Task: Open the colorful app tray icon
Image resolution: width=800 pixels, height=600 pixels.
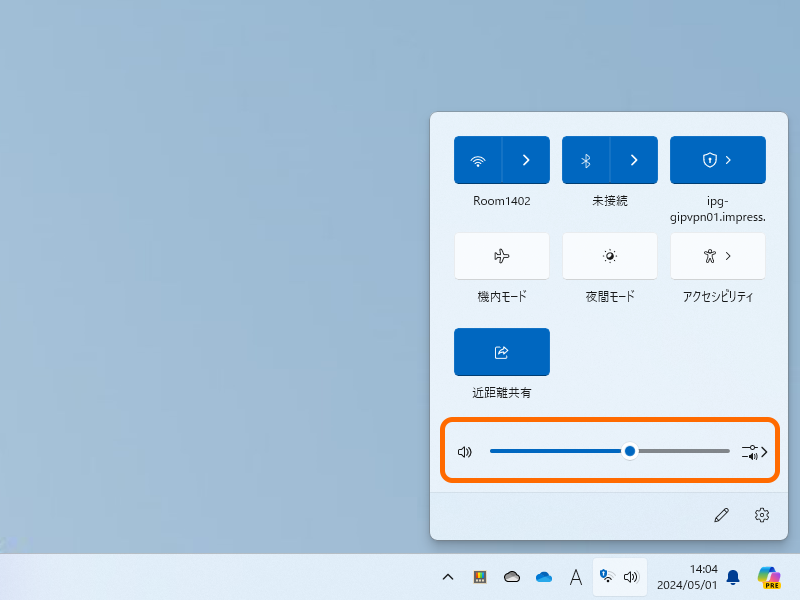Action: 480,577
